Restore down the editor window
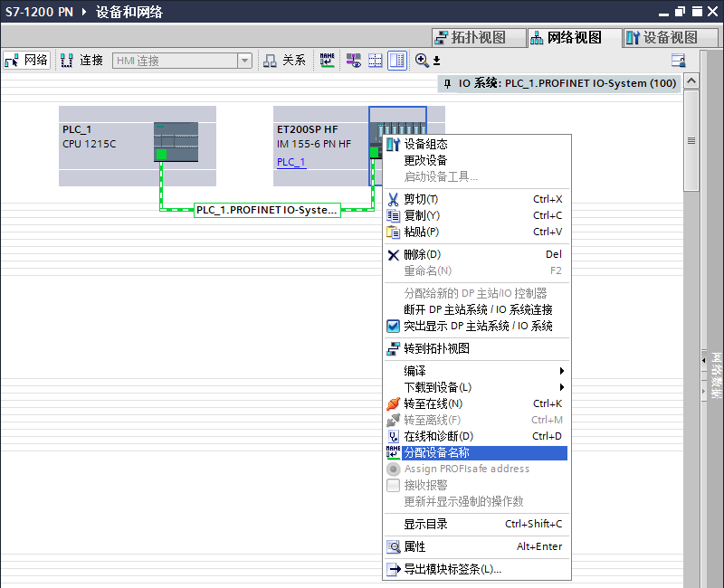This screenshot has height=588, width=724. (680, 12)
